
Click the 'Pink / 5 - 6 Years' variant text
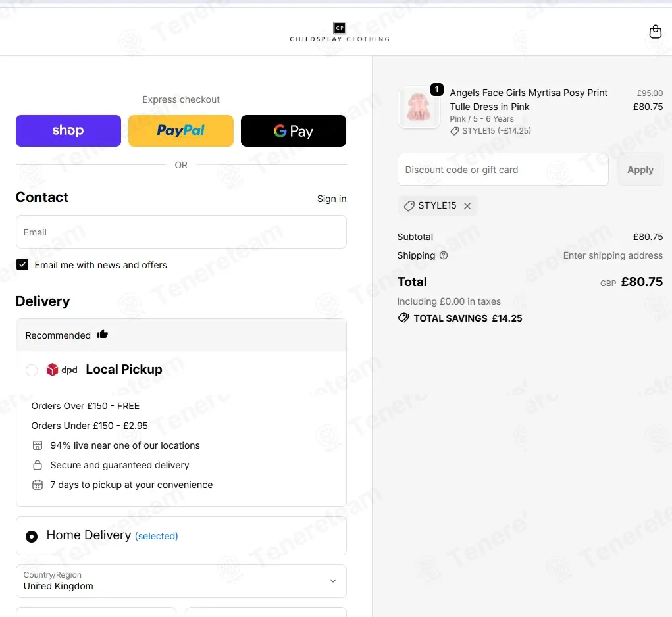[482, 119]
